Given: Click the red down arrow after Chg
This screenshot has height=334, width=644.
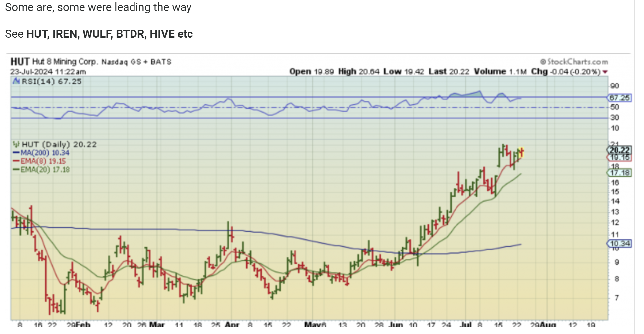Looking at the screenshot, I should [x=605, y=72].
